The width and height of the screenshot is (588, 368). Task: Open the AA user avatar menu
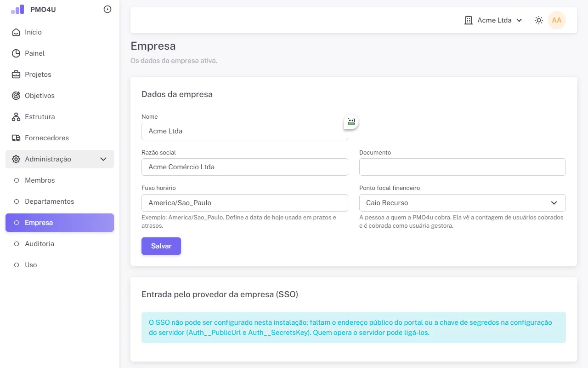click(x=557, y=20)
